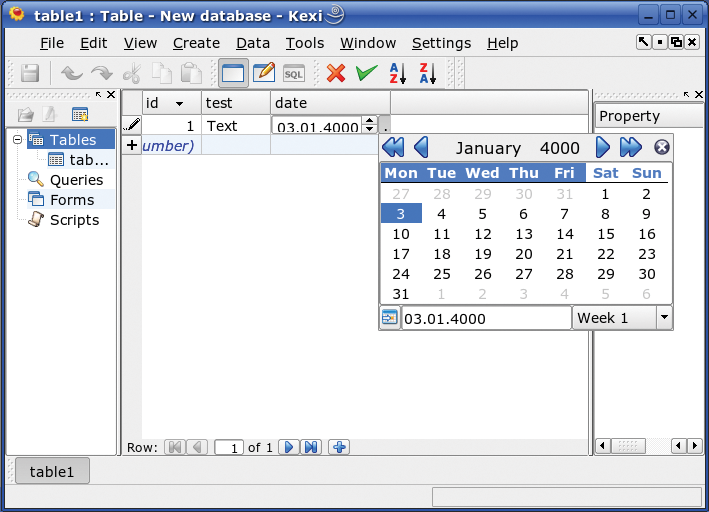Switch to Data view mode

click(233, 73)
